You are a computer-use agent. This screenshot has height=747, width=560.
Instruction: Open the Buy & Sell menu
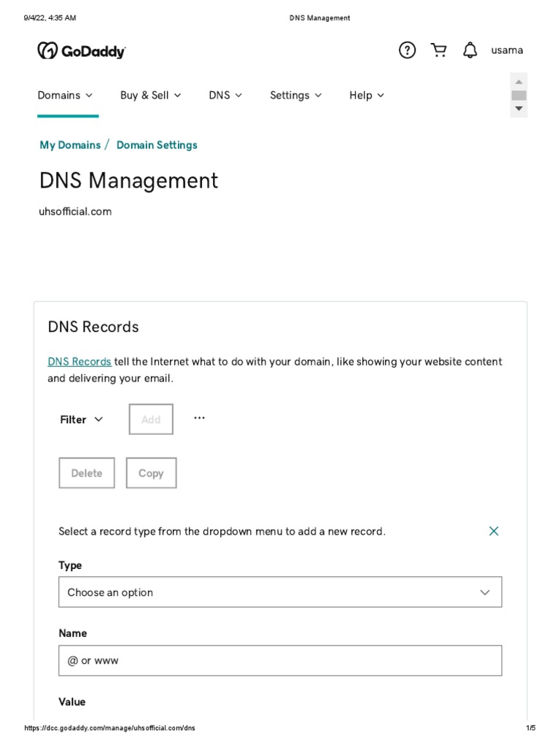click(x=150, y=96)
